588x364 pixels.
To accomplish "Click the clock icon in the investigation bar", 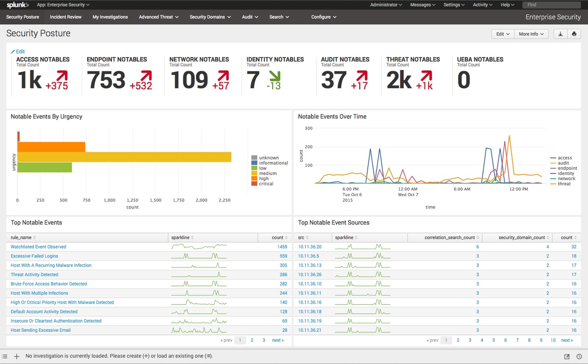I will coord(579,356).
